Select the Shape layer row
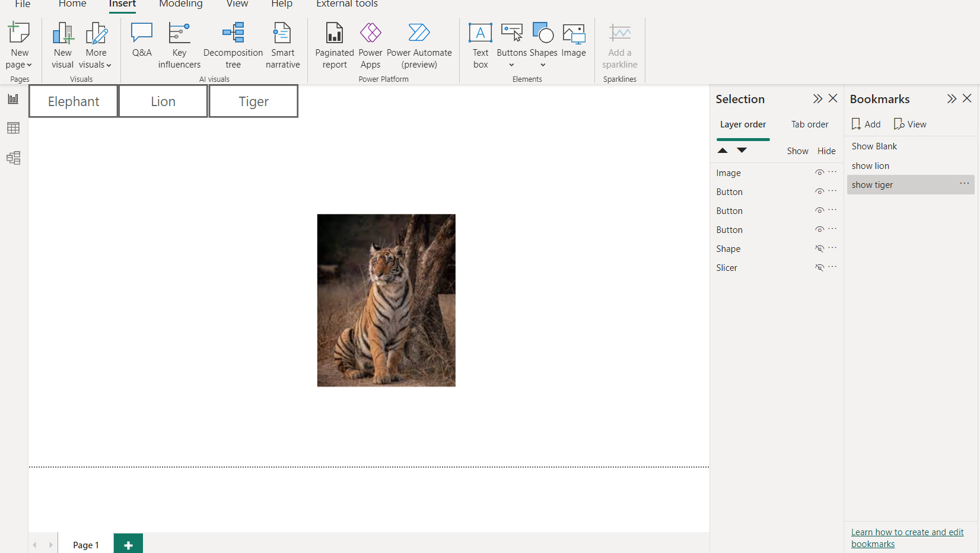980x553 pixels. tap(776, 249)
